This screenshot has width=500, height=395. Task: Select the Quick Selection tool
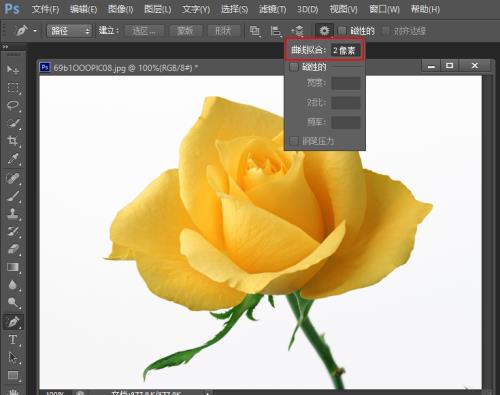pos(13,123)
